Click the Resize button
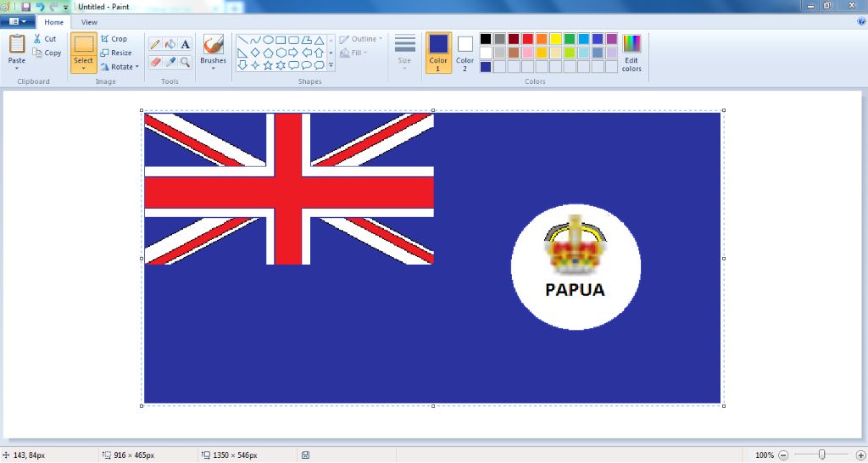 116,53
